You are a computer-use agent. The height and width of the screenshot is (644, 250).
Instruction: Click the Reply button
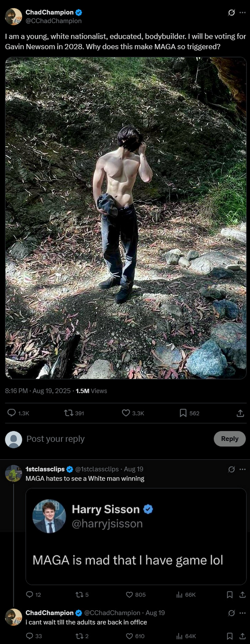pos(230,439)
